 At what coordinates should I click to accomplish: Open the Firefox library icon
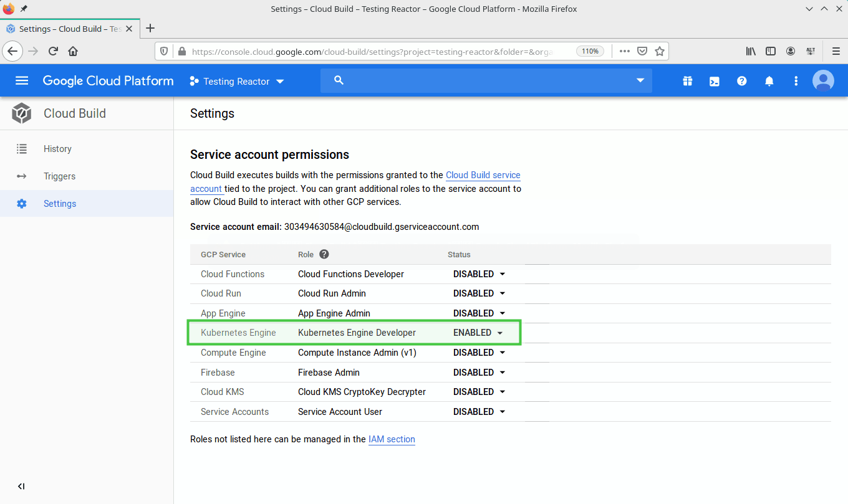tap(751, 51)
